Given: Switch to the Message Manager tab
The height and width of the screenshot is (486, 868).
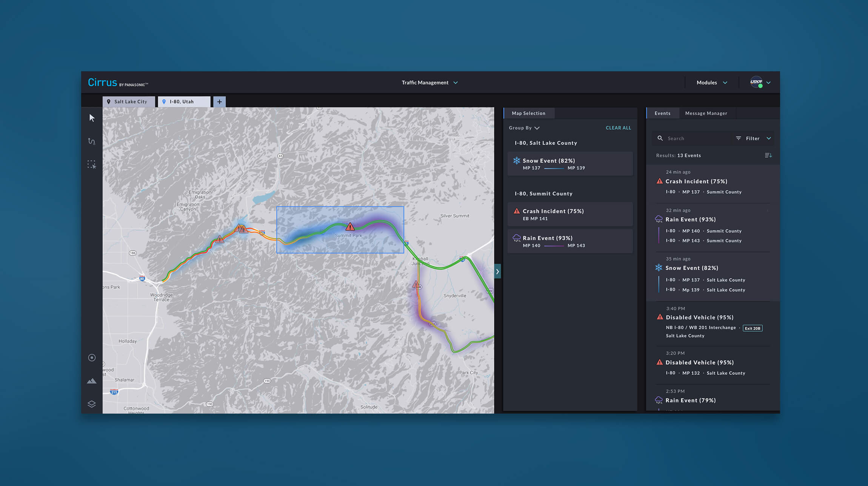Looking at the screenshot, I should [706, 113].
